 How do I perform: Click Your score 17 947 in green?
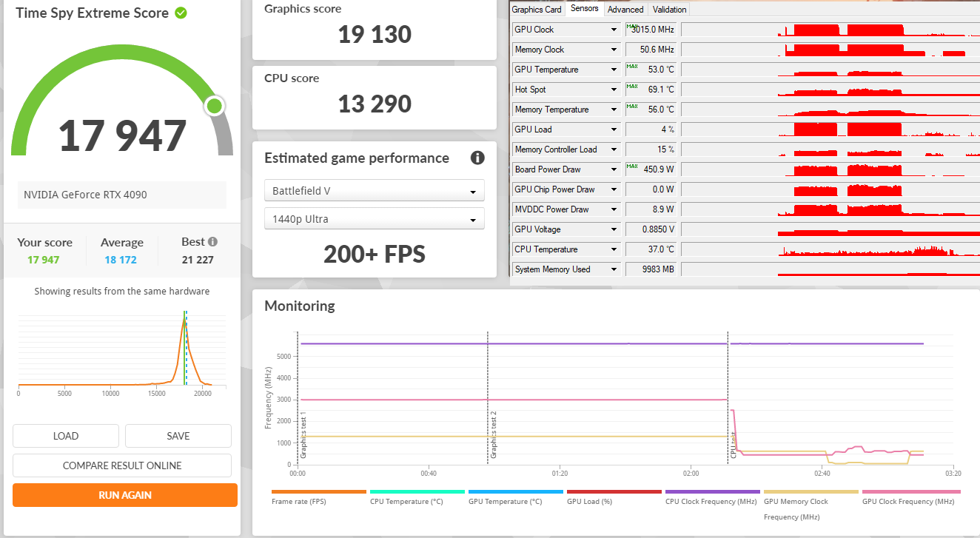pos(44,260)
